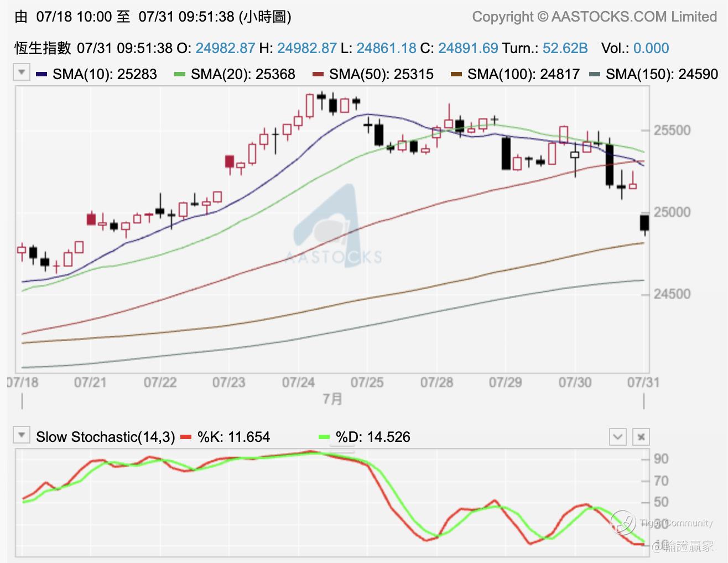
Task: Click the 25000 price axis label
Action: click(x=672, y=212)
